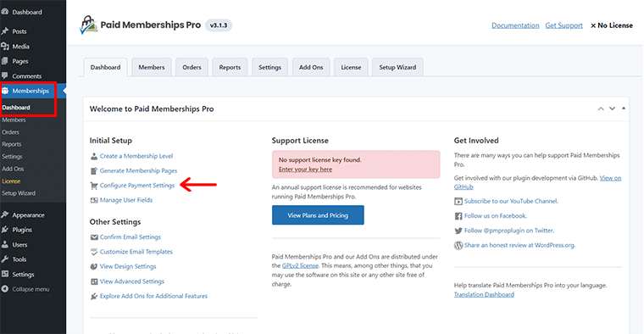
Task: Click the palette icon beside View Design Settings
Action: (94, 267)
